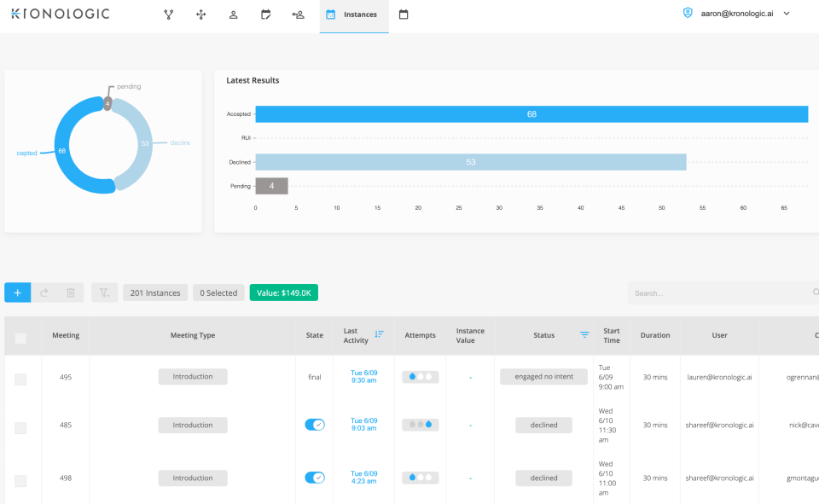This screenshot has height=504, width=819.
Task: Select the person icon in top navigation
Action: coord(233,14)
